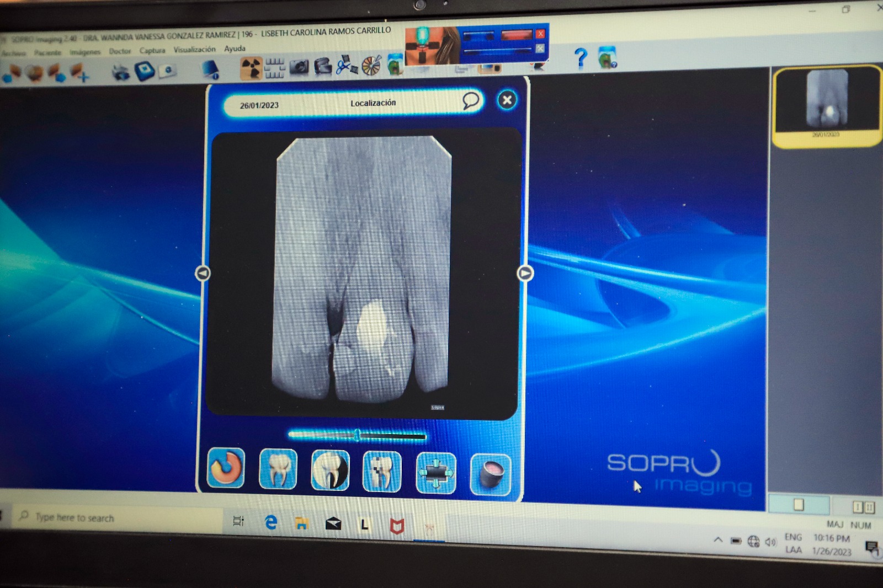The width and height of the screenshot is (883, 588).
Task: Open the Visualización menu
Action: point(194,50)
